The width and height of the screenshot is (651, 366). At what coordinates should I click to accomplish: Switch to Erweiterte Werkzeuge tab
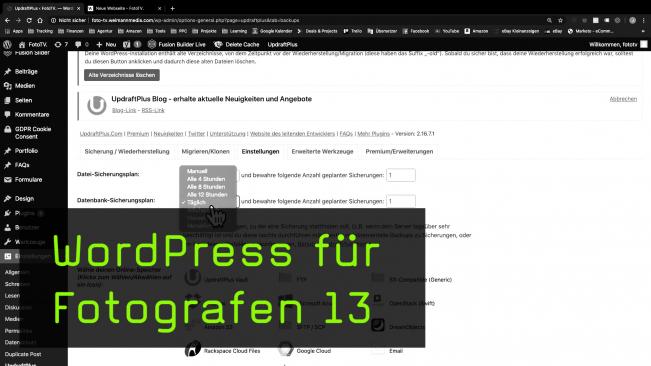click(322, 151)
